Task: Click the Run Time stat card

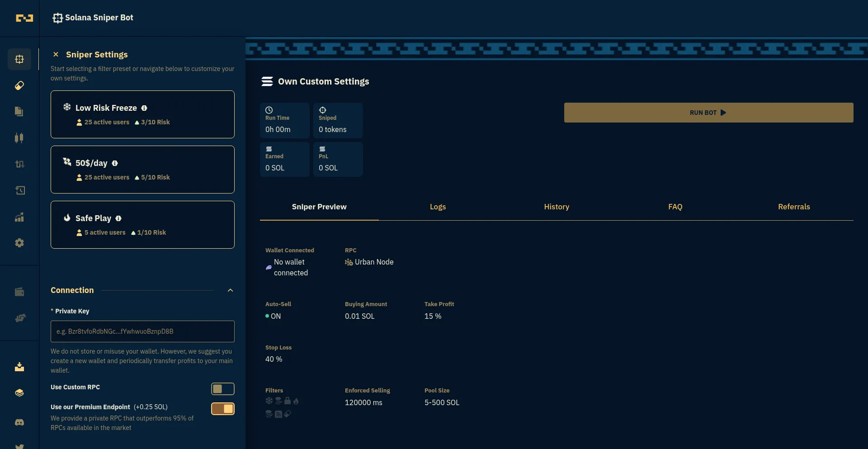Action: [285, 120]
